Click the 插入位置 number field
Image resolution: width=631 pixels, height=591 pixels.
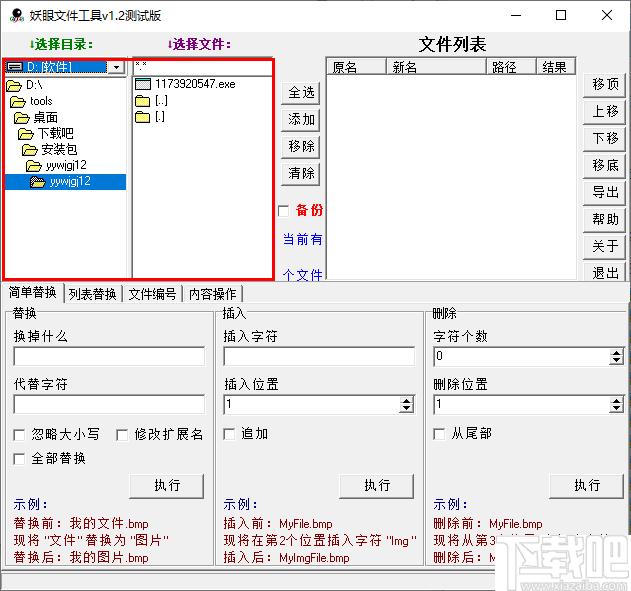pyautogui.click(x=312, y=405)
